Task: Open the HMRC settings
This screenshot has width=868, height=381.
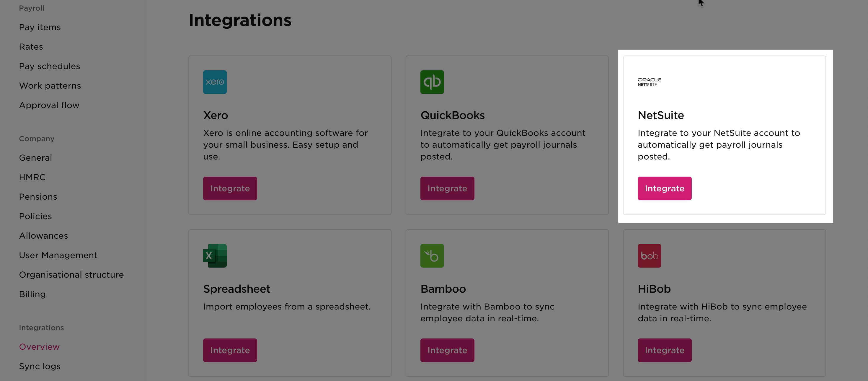Action: point(32,177)
